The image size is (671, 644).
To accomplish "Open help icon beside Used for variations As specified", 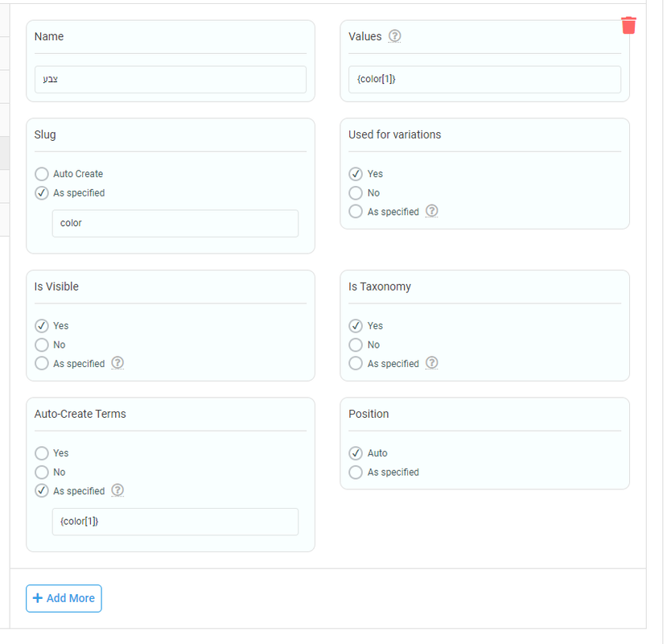I will [x=431, y=211].
